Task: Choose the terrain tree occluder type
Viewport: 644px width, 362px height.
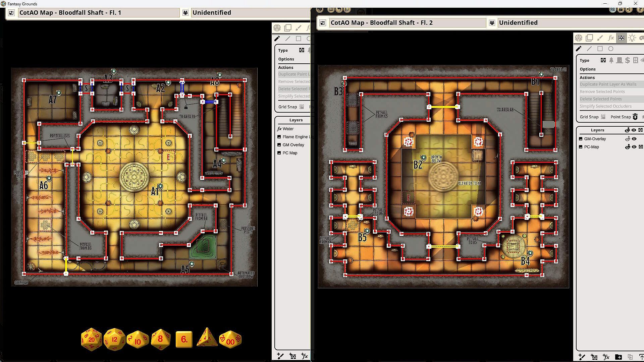Action: [611, 60]
